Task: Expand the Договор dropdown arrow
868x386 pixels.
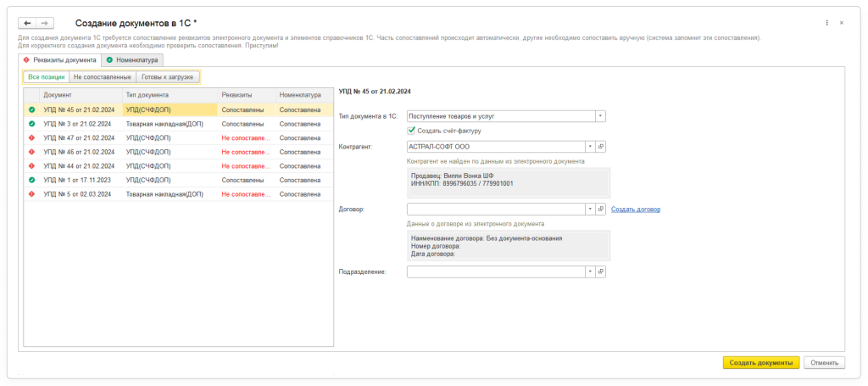Action: (590, 210)
